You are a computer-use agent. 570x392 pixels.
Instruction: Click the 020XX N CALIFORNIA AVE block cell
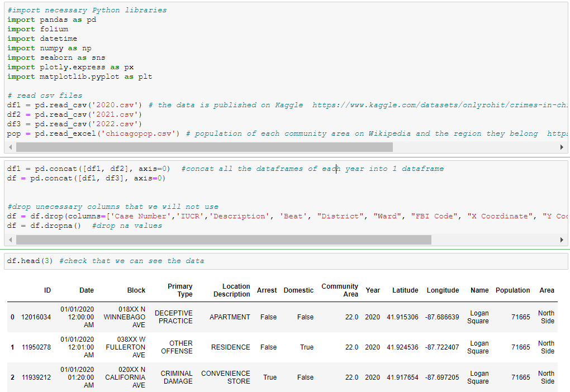click(x=125, y=377)
